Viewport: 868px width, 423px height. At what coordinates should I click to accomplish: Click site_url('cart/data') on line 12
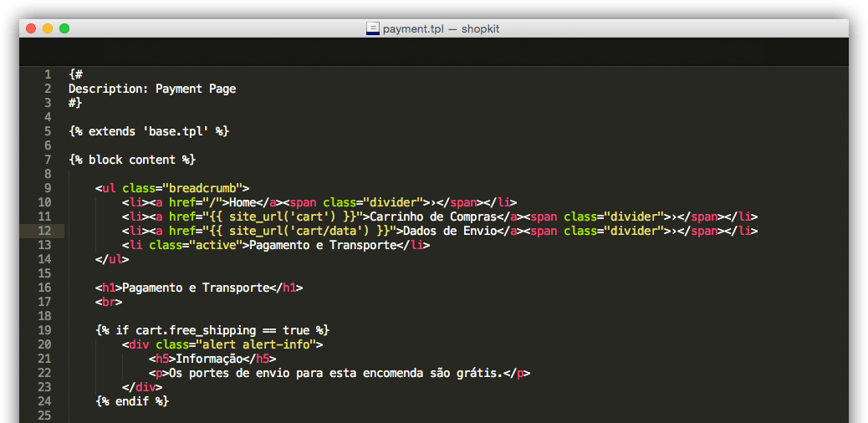coord(299,231)
